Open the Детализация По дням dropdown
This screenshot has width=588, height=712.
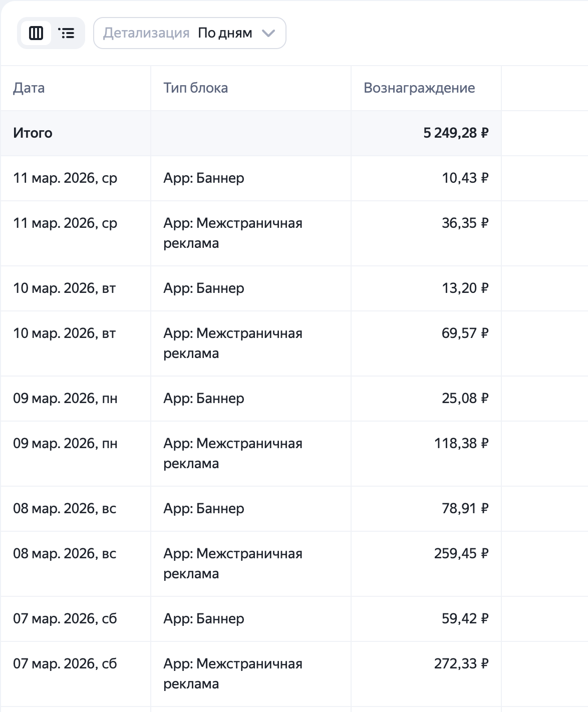click(x=189, y=33)
